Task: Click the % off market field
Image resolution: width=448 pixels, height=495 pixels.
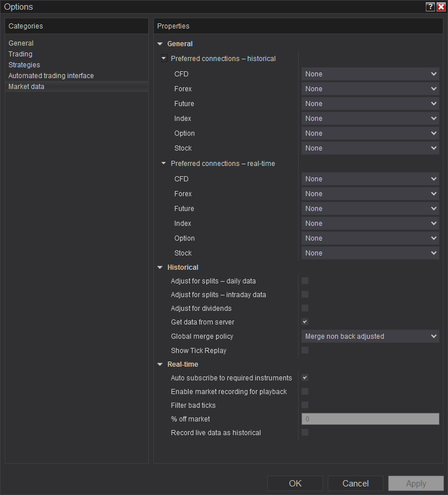Action: tap(370, 419)
